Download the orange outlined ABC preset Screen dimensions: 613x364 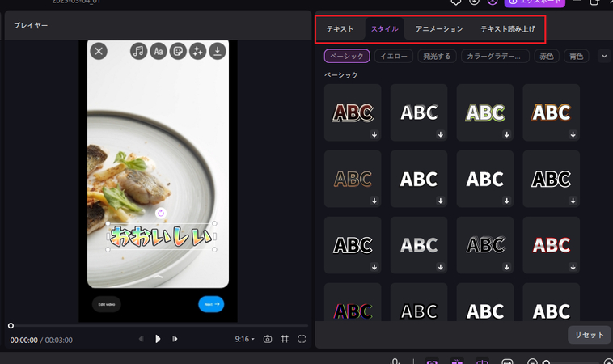573,134
